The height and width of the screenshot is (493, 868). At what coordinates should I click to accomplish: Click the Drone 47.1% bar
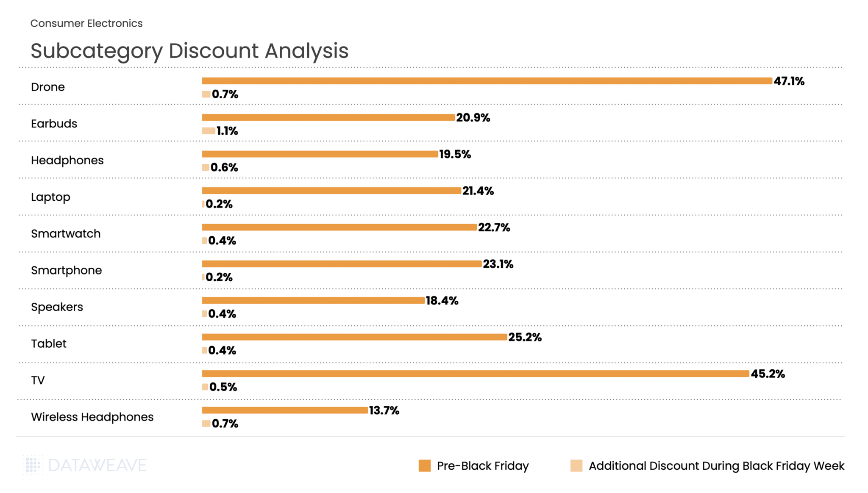coord(487,81)
